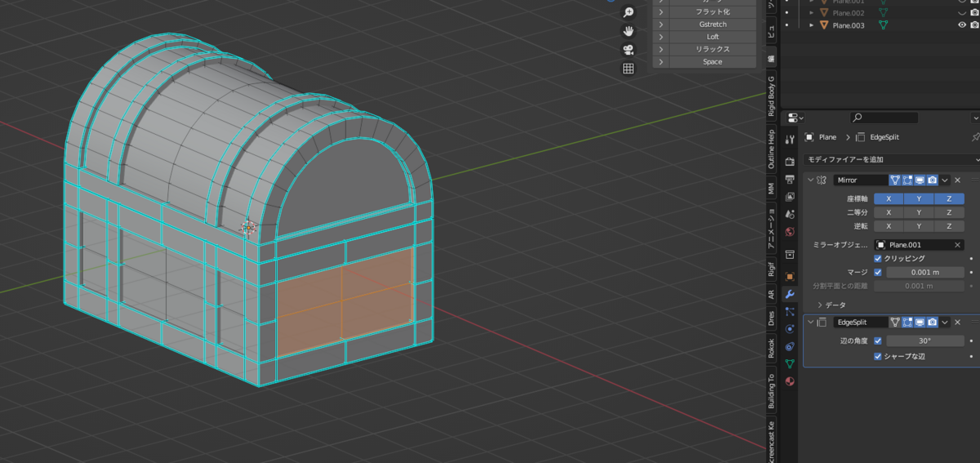Open the Tool properties tab icon
Screen dimensions: 980x463
[790, 140]
